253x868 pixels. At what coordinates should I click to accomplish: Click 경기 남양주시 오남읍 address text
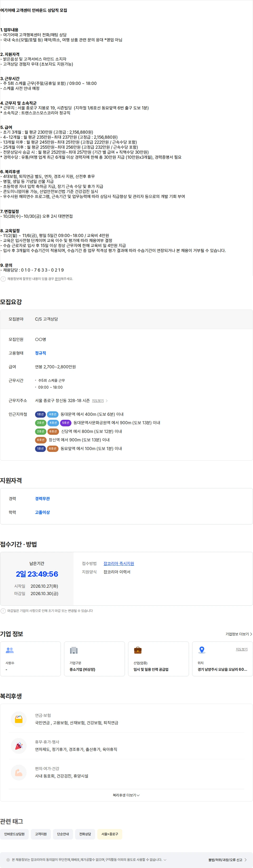pyautogui.click(x=222, y=669)
